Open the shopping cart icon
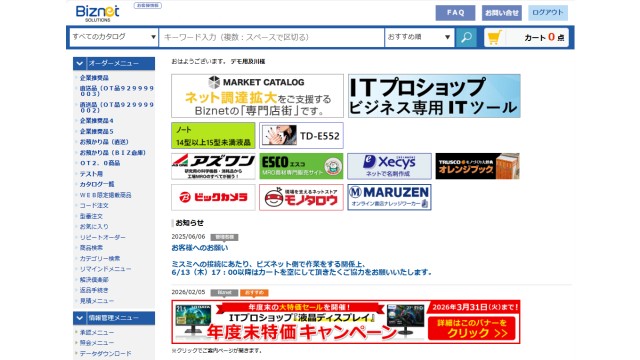 [x=494, y=38]
